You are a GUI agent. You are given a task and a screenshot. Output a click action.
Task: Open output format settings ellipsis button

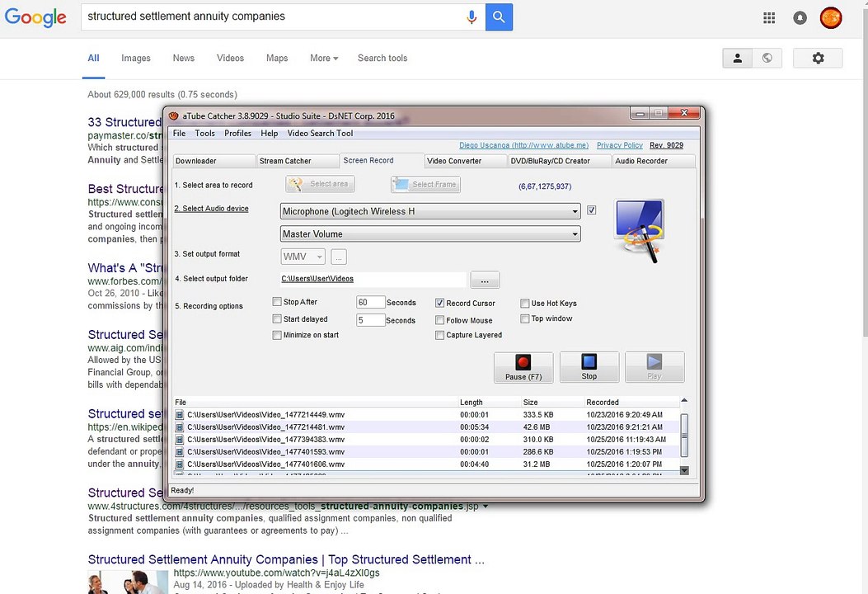pyautogui.click(x=339, y=257)
